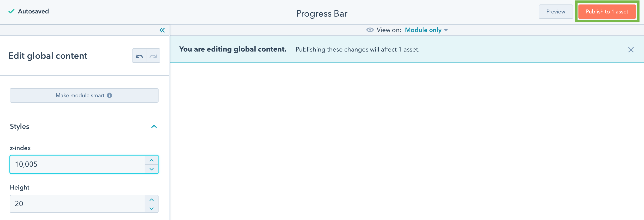
Task: Click Make module smart button
Action: (80, 95)
